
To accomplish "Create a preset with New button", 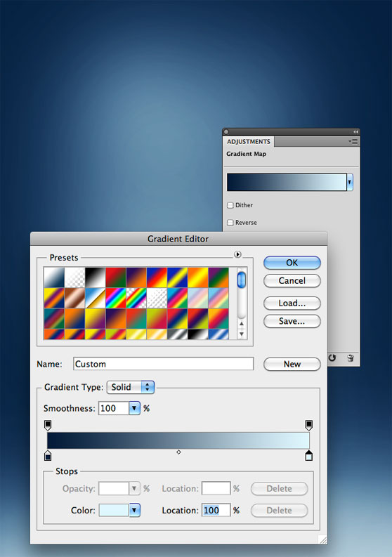I will tap(292, 364).
